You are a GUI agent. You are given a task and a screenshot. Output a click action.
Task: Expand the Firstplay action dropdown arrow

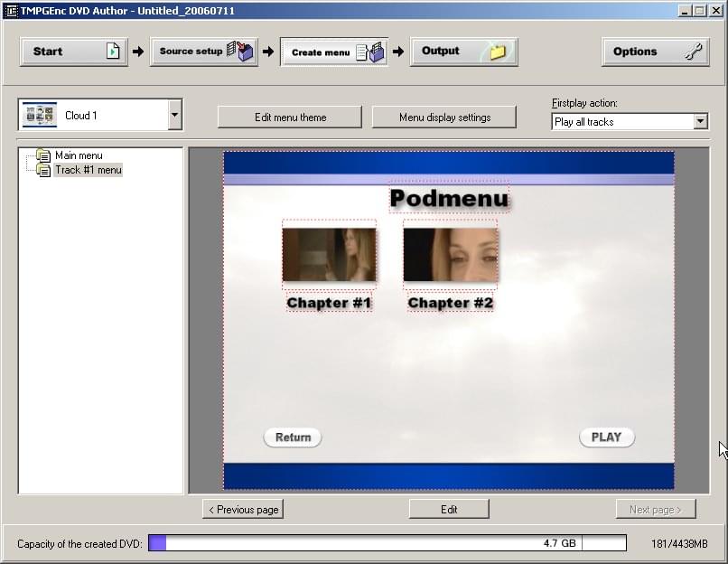[x=701, y=121]
